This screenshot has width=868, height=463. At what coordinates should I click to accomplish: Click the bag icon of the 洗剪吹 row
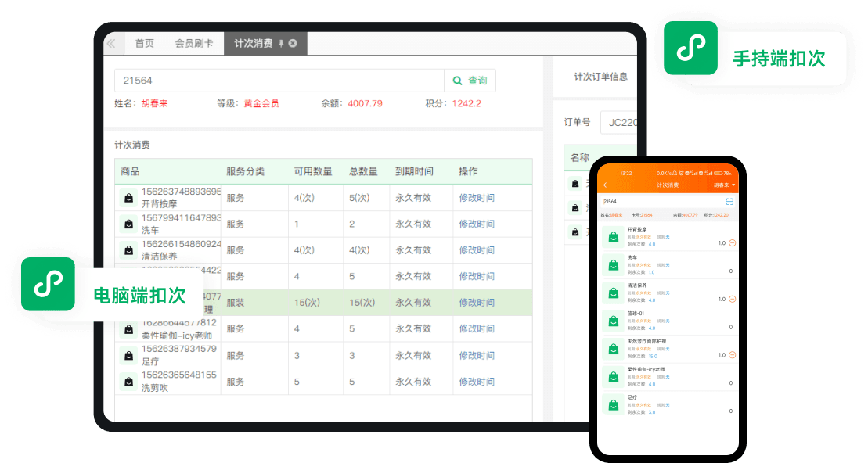(x=128, y=382)
